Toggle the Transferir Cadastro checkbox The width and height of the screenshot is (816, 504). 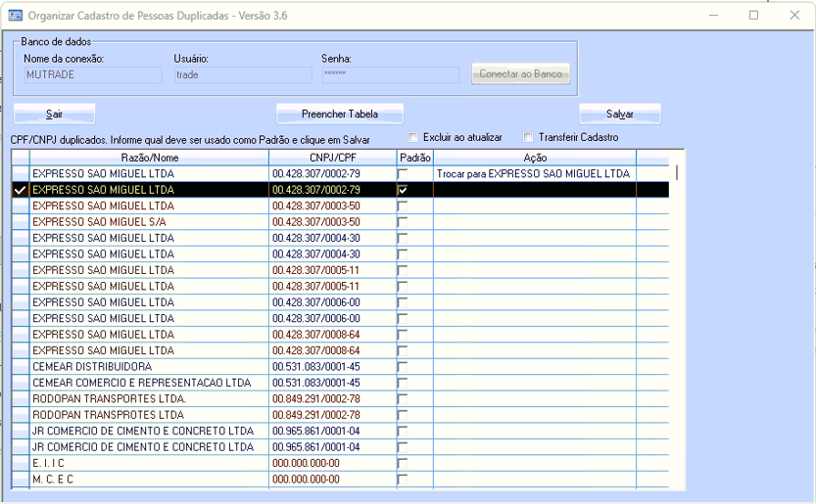click(x=529, y=138)
